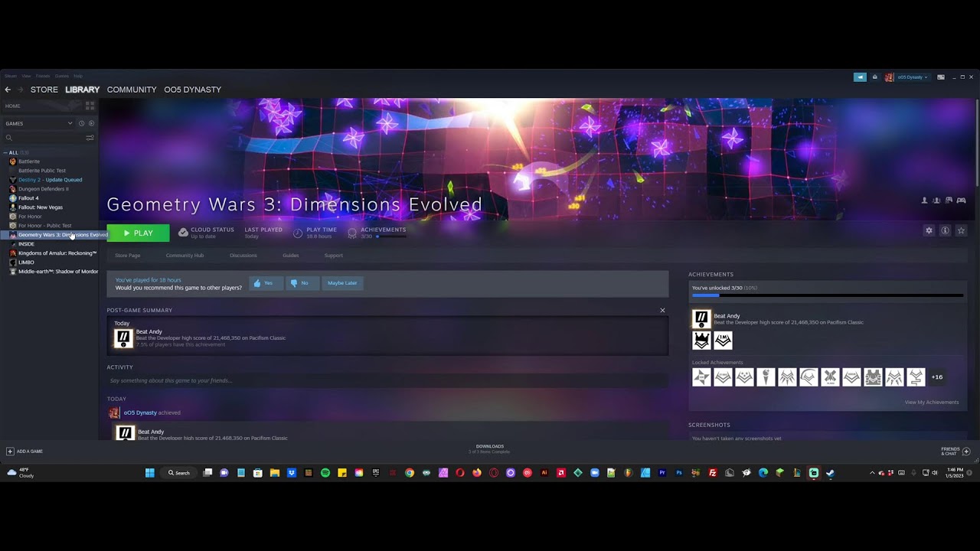Select Fallout 4 in the list
This screenshot has width=980, height=551.
[x=28, y=198]
